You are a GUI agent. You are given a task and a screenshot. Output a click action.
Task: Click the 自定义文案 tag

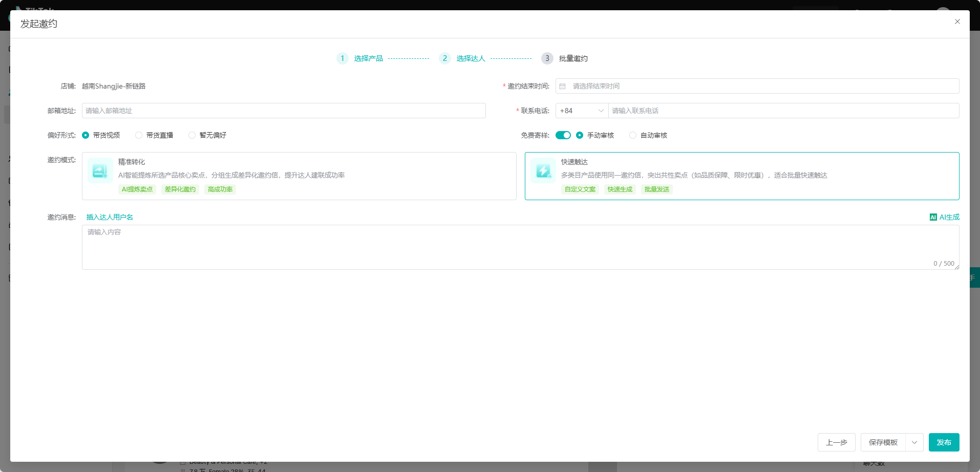click(580, 189)
